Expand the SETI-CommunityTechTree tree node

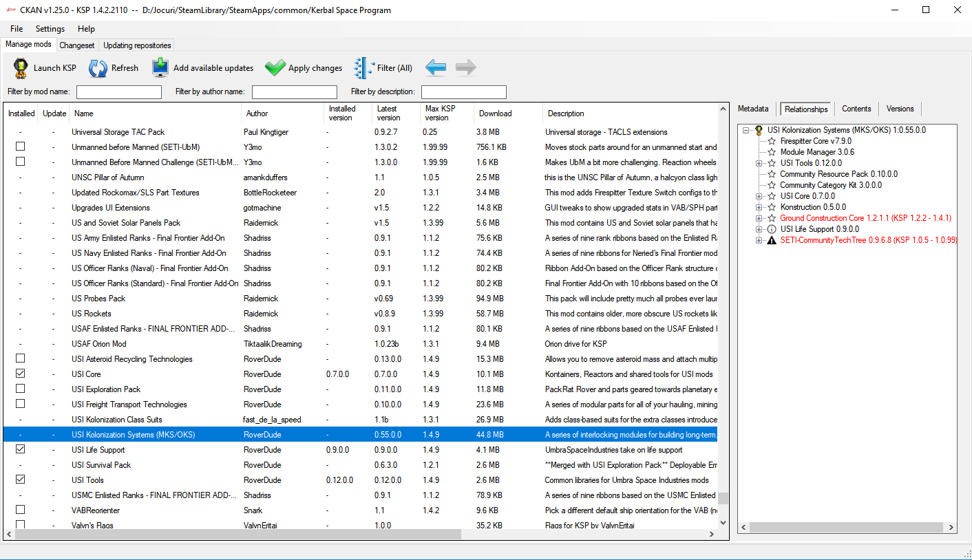pos(759,240)
